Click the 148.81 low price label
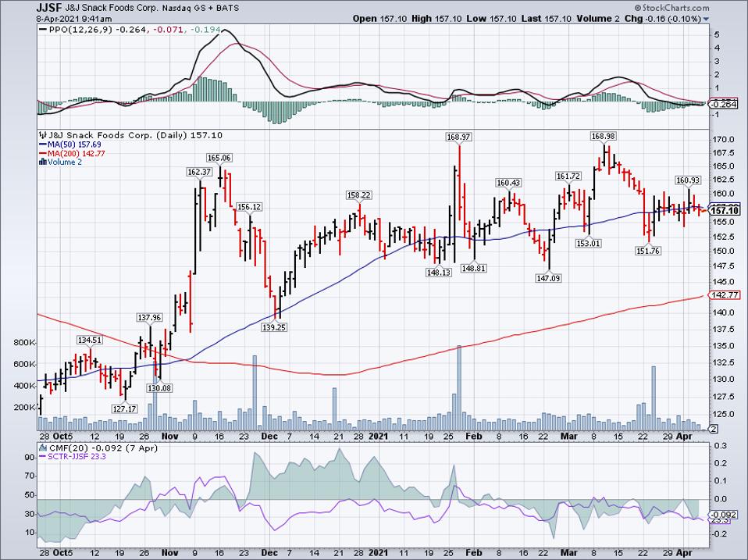Screen dimensions: 748x560 pos(474,269)
